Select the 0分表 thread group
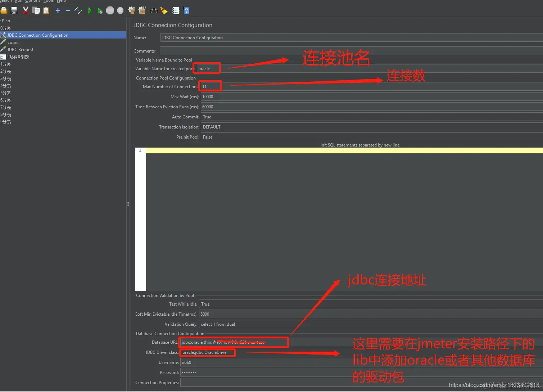Image resolution: width=543 pixels, height=392 pixels. point(6,28)
